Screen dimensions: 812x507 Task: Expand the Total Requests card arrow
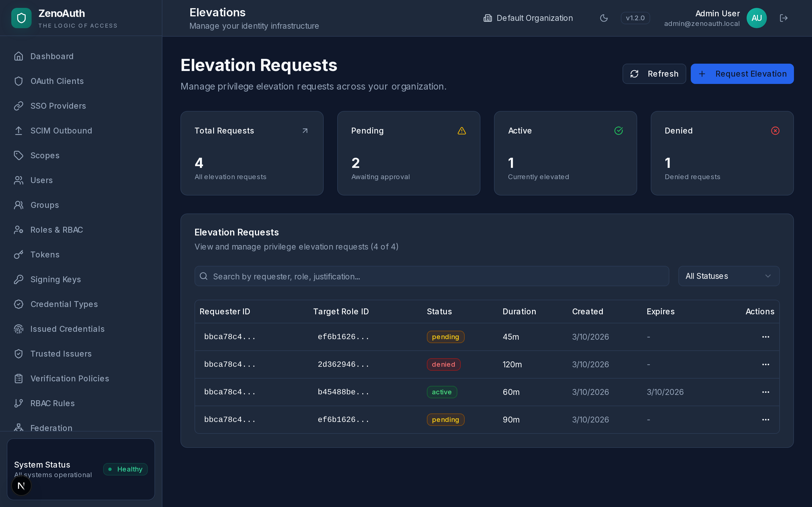point(305,130)
